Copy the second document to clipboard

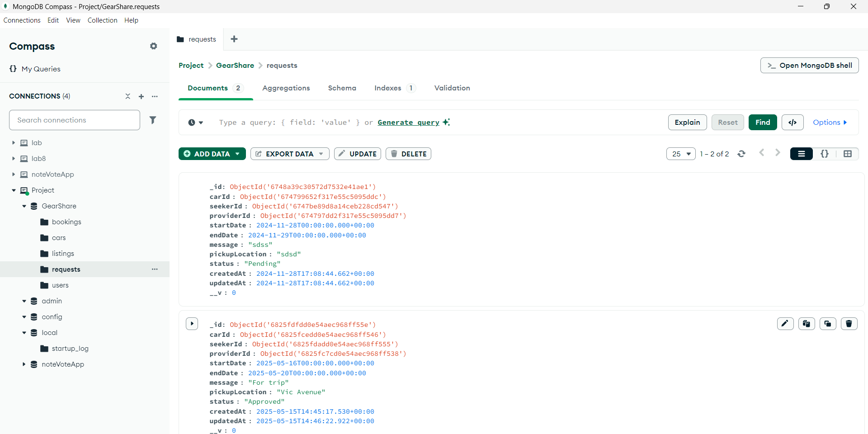point(807,324)
